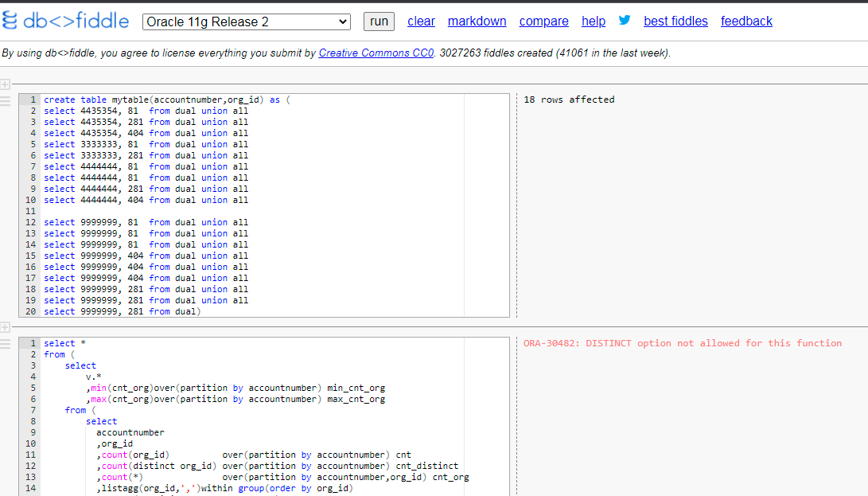The image size is (868, 496).
Task: Open the Oracle 11g Release 2 database dropdown
Action: click(x=247, y=21)
